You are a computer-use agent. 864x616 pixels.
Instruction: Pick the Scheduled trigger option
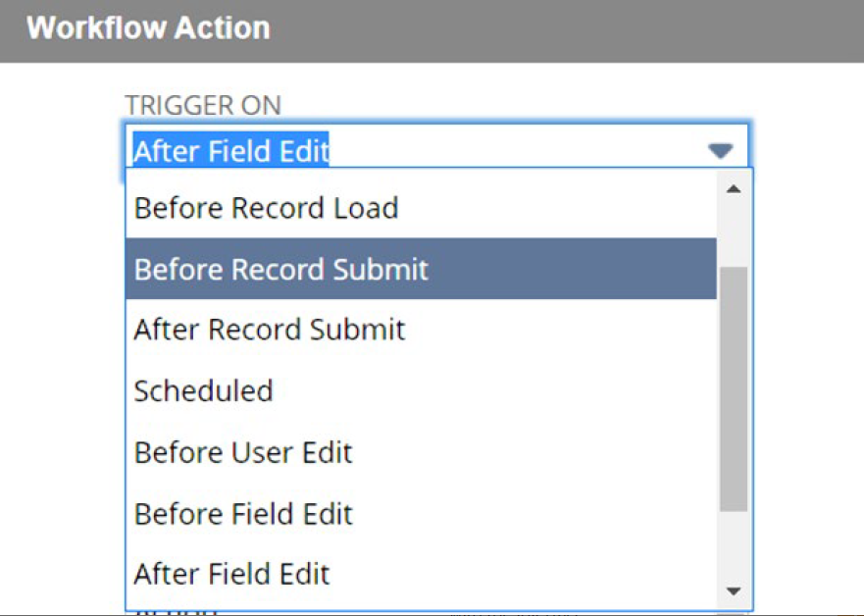click(x=204, y=390)
